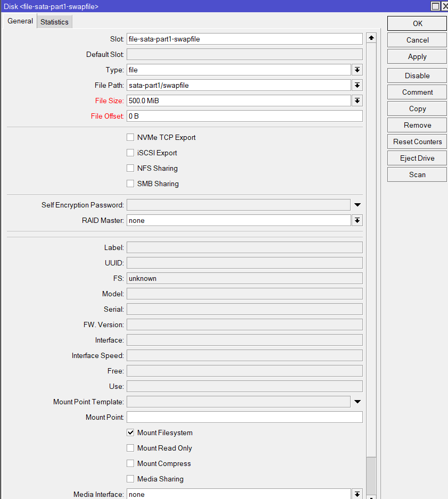Click the FS unknown value
Viewport: 448px width, 499px height.
point(244,278)
